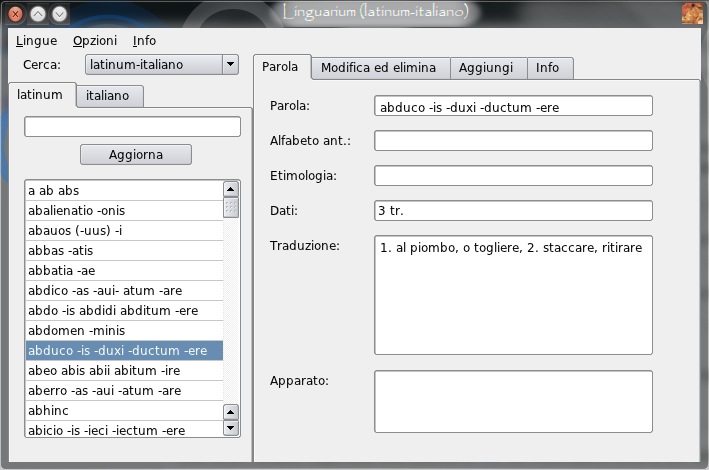Select highlighted 'abduco -is -duxi -ductum -ere' row
Image resolution: width=709 pixels, height=470 pixels.
124,351
